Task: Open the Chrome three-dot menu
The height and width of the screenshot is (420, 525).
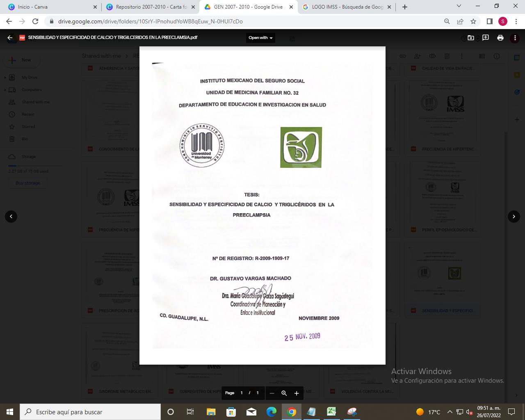Action: click(516, 21)
